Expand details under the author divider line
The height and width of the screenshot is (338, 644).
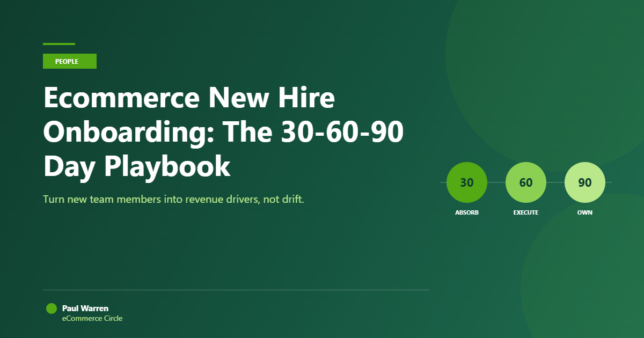[x=236, y=289]
